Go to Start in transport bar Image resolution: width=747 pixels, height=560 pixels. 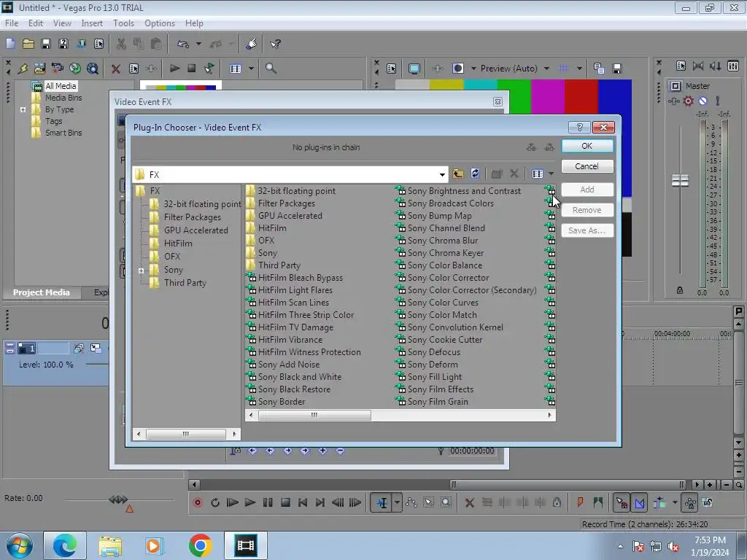(x=303, y=502)
